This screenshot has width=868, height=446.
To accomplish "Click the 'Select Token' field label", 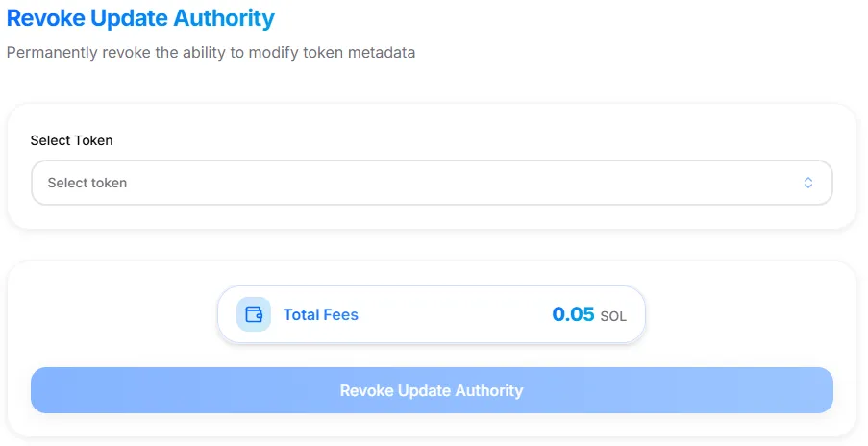I will (72, 140).
